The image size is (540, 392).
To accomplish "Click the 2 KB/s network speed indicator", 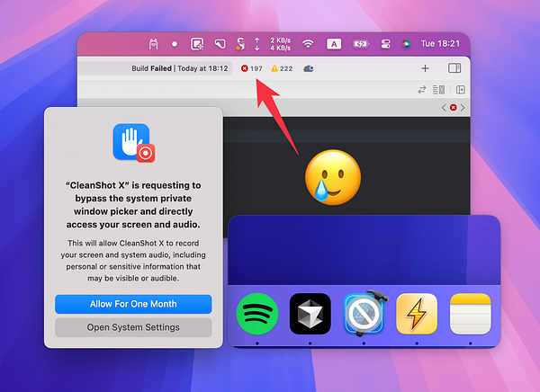I will tap(280, 44).
